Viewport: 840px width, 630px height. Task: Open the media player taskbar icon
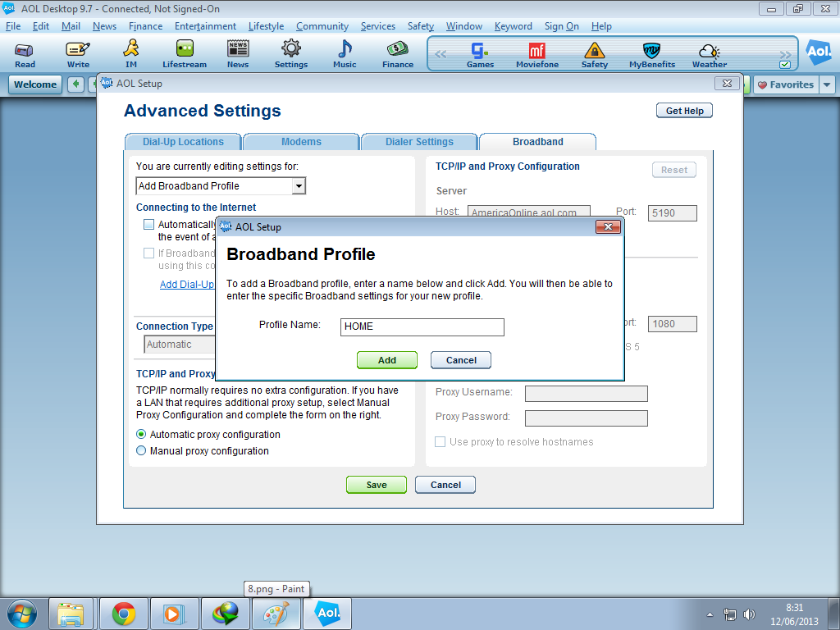[x=174, y=614]
